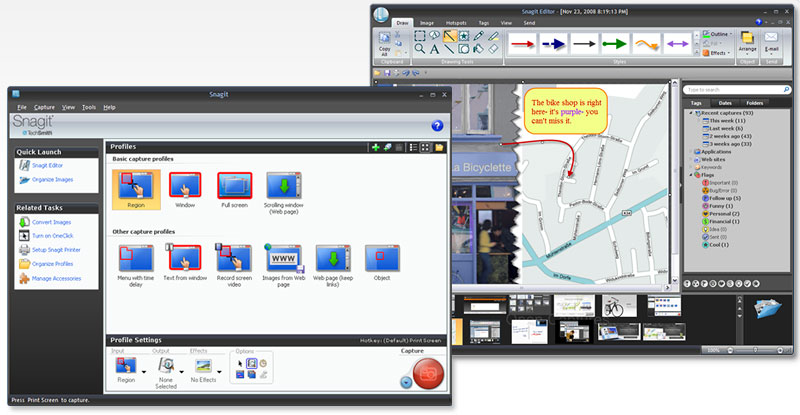The image size is (800, 415).
Task: Open the Effects dropdown in Editor Styles
Action: pyautogui.click(x=716, y=53)
